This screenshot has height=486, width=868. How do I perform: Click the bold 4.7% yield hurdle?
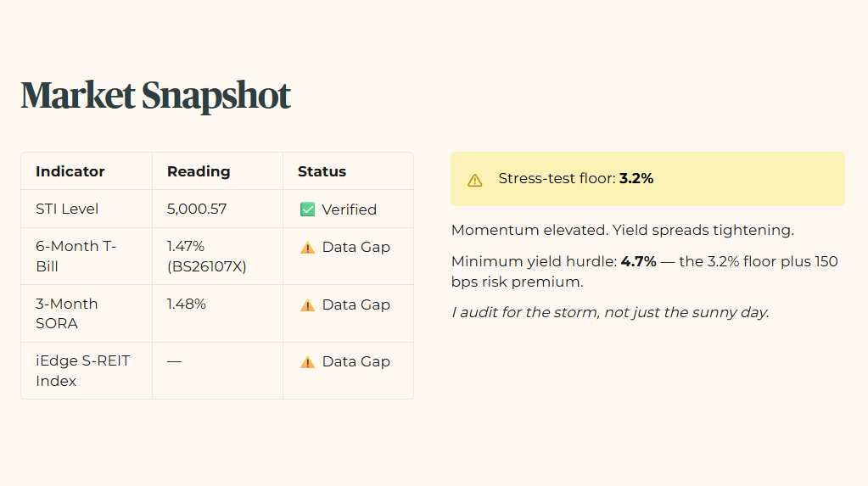click(638, 261)
